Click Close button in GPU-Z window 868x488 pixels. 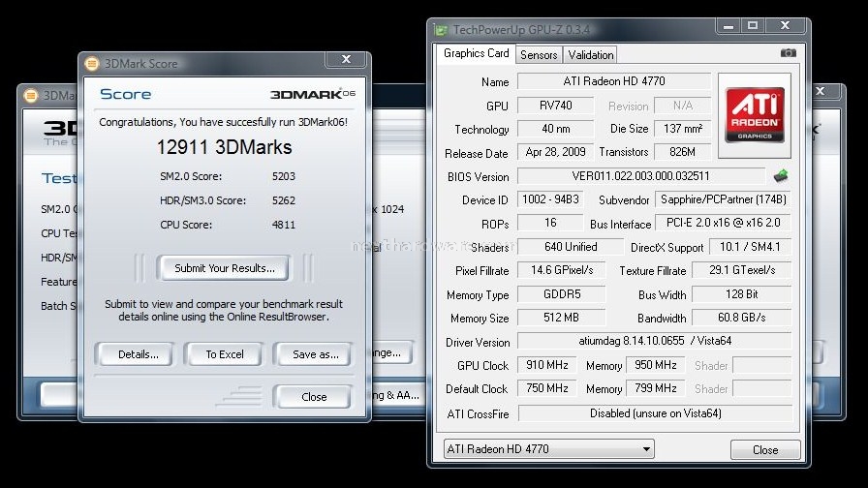point(765,450)
